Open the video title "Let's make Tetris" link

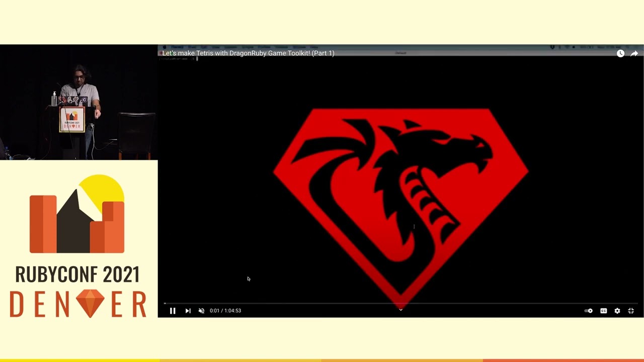point(248,53)
